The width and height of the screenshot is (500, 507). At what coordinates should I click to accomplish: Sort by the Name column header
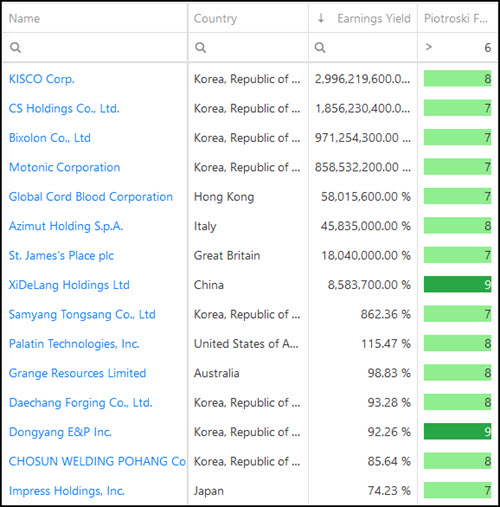(24, 18)
